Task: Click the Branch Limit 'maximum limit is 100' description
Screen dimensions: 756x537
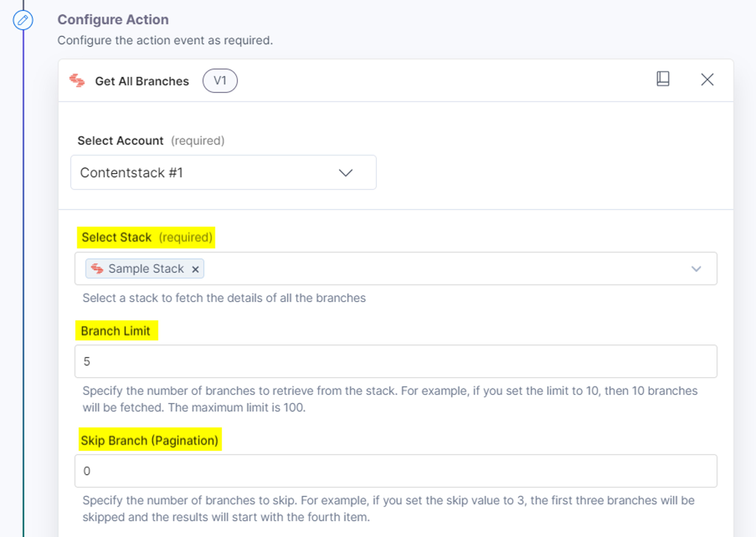Action: pos(390,399)
